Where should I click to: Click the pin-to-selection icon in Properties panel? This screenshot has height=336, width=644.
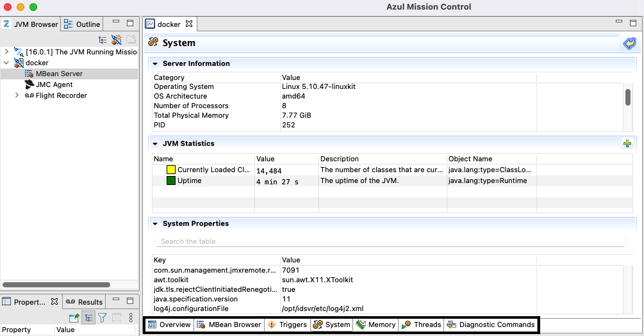(x=74, y=317)
